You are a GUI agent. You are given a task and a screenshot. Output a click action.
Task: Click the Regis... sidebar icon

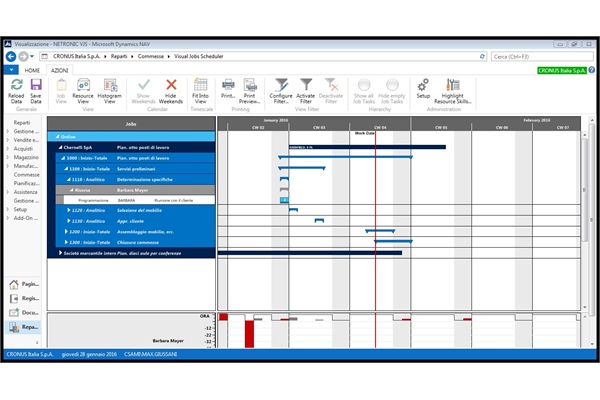[14, 299]
